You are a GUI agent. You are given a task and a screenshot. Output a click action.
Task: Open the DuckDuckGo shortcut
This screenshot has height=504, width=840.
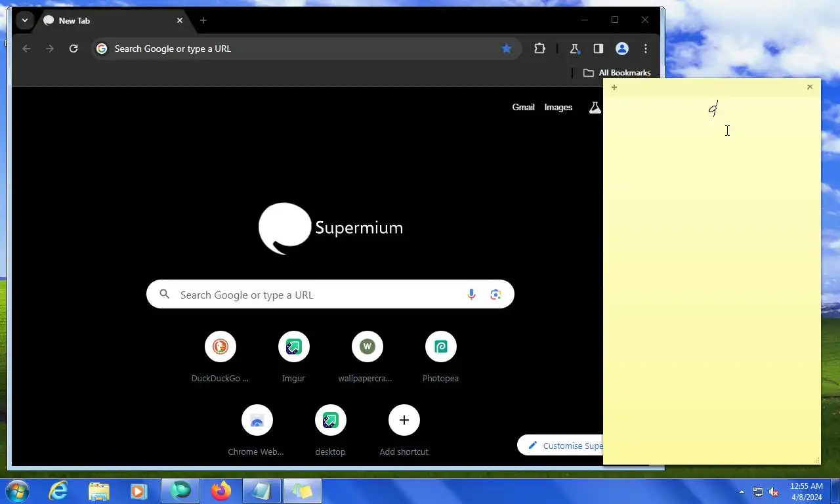pyautogui.click(x=220, y=357)
